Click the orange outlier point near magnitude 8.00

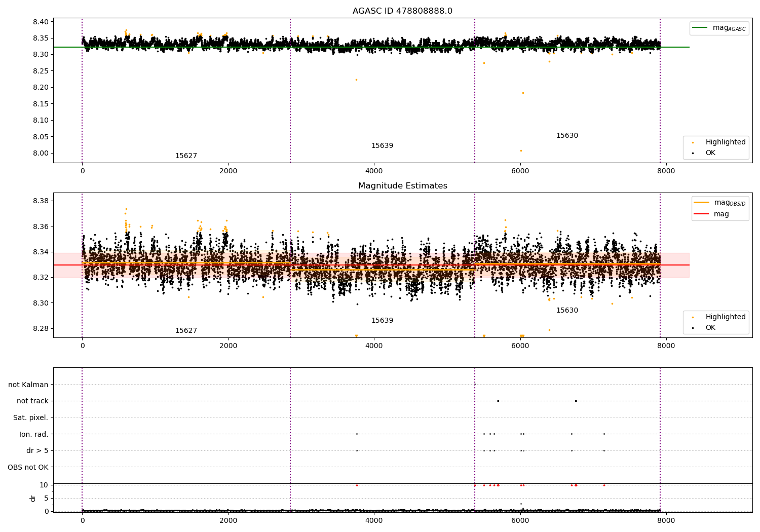coord(521,150)
